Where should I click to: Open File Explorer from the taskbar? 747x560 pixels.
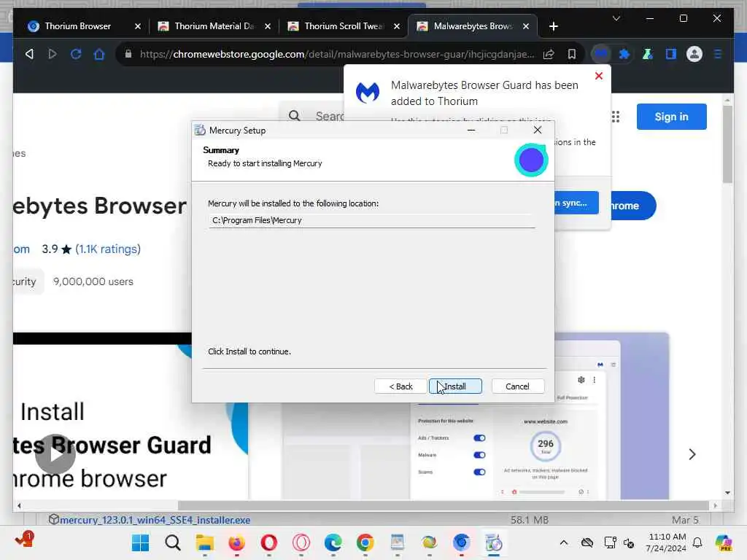coord(205,542)
